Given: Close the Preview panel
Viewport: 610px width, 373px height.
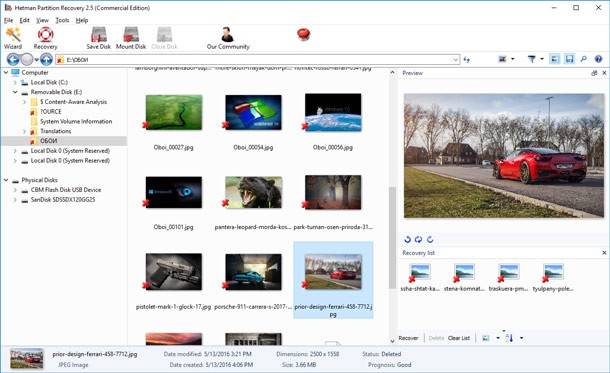Looking at the screenshot, I should click(604, 73).
